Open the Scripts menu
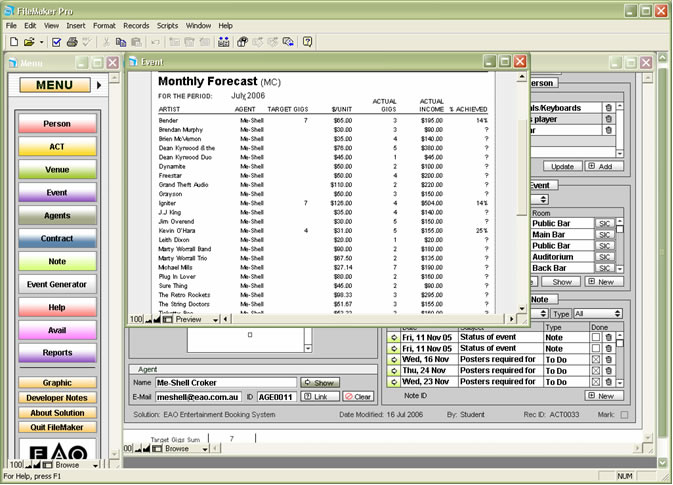Image resolution: width=673 pixels, height=485 pixels. [167, 26]
